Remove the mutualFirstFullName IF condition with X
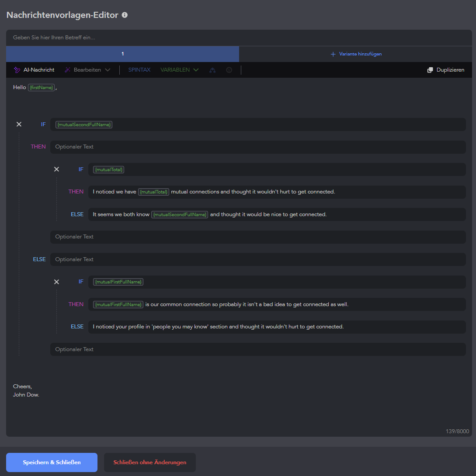 click(x=56, y=282)
